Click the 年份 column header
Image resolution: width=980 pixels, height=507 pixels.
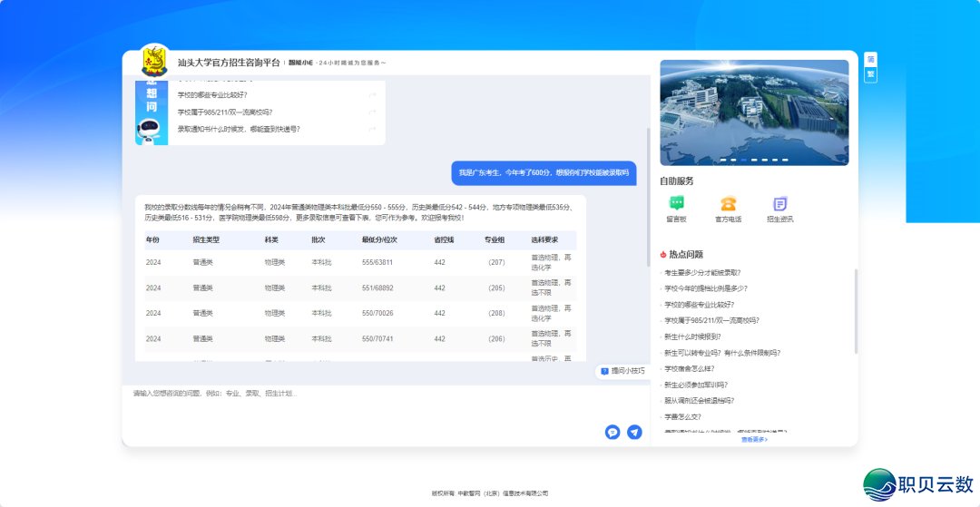(153, 239)
